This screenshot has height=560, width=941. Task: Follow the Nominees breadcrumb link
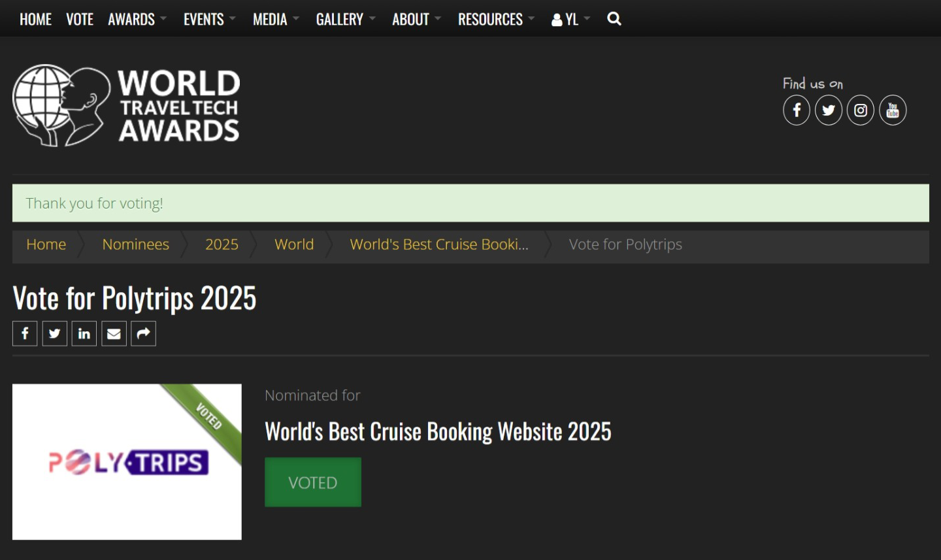pos(135,244)
